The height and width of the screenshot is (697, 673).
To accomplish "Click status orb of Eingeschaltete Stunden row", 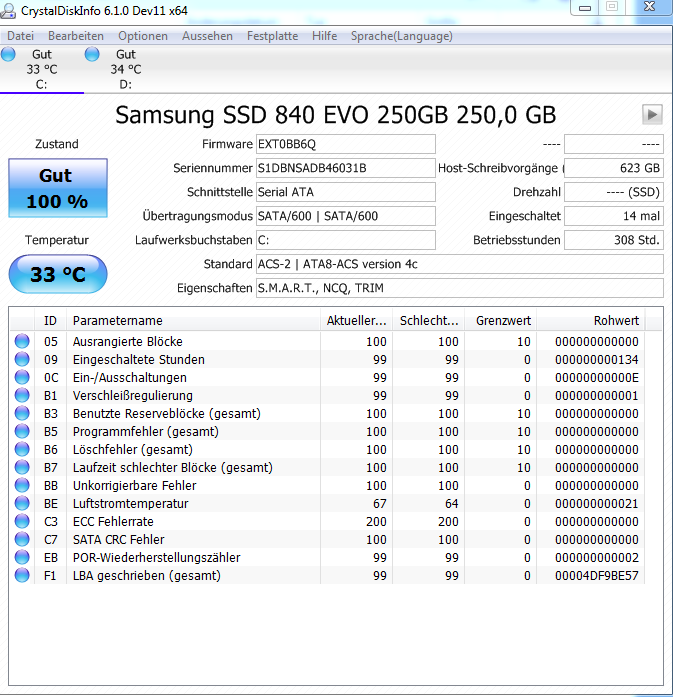I will pos(22,359).
